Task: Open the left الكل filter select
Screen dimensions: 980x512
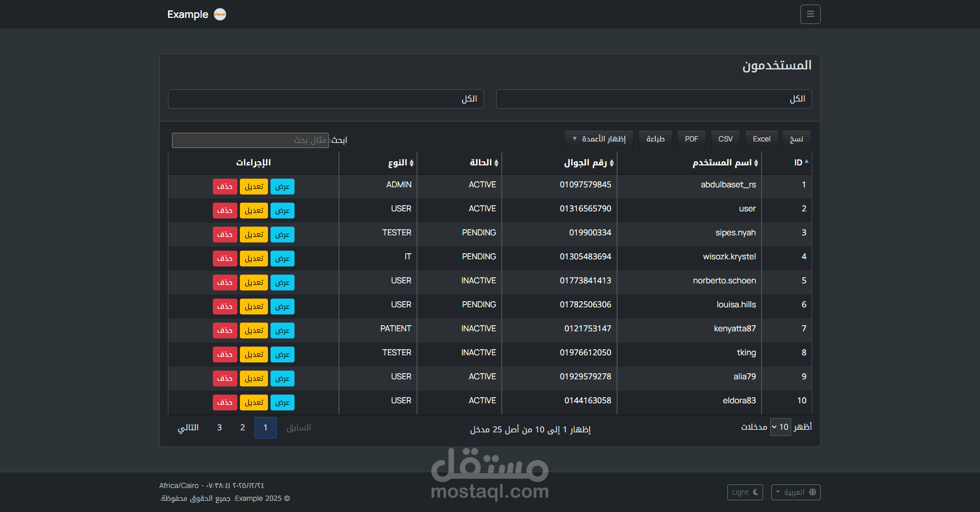Action: pos(326,99)
